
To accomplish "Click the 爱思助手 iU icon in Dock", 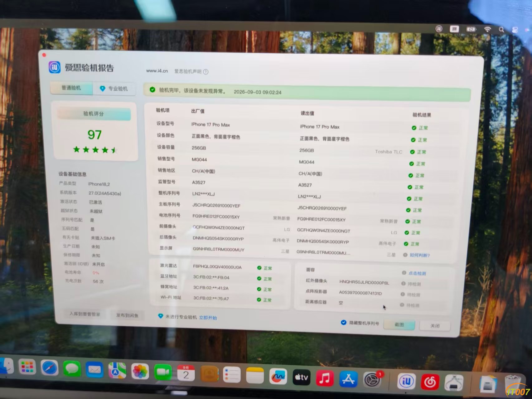I will pyautogui.click(x=406, y=381).
